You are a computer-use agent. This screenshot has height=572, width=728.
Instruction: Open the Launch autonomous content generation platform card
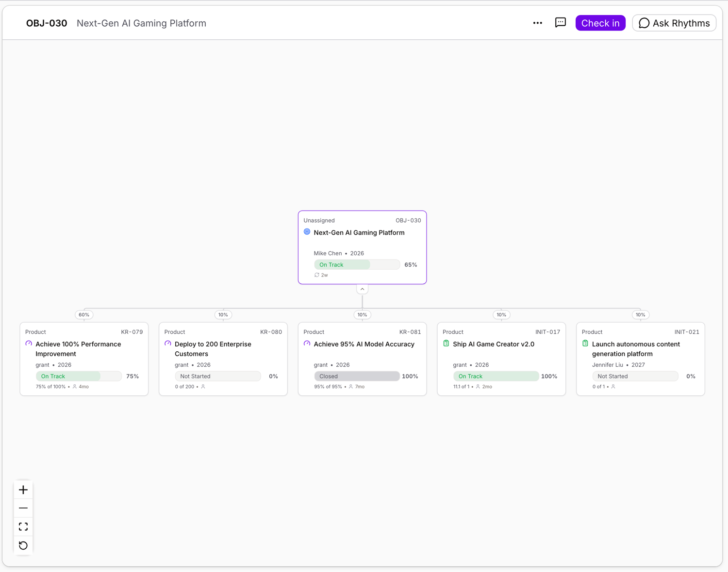[640, 359]
